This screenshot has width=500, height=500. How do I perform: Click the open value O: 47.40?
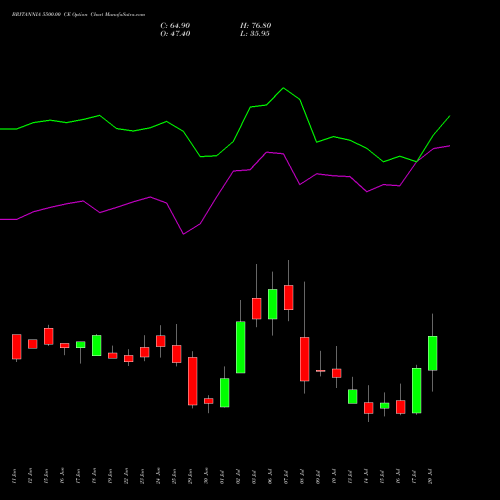pyautogui.click(x=175, y=34)
